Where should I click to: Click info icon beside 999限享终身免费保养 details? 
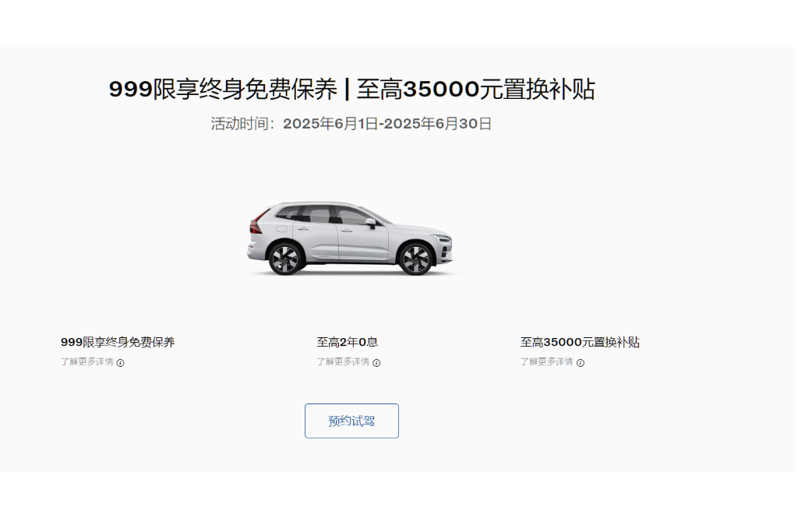(x=120, y=363)
